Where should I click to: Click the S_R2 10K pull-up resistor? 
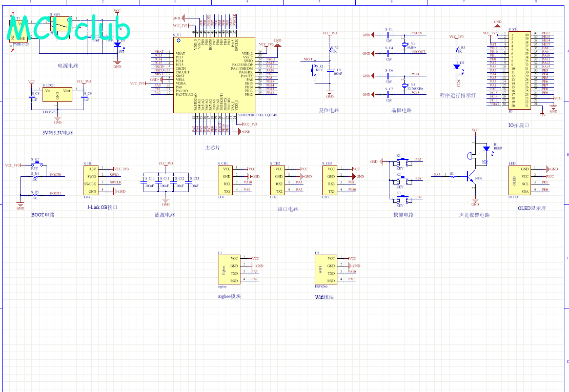pos(330,50)
